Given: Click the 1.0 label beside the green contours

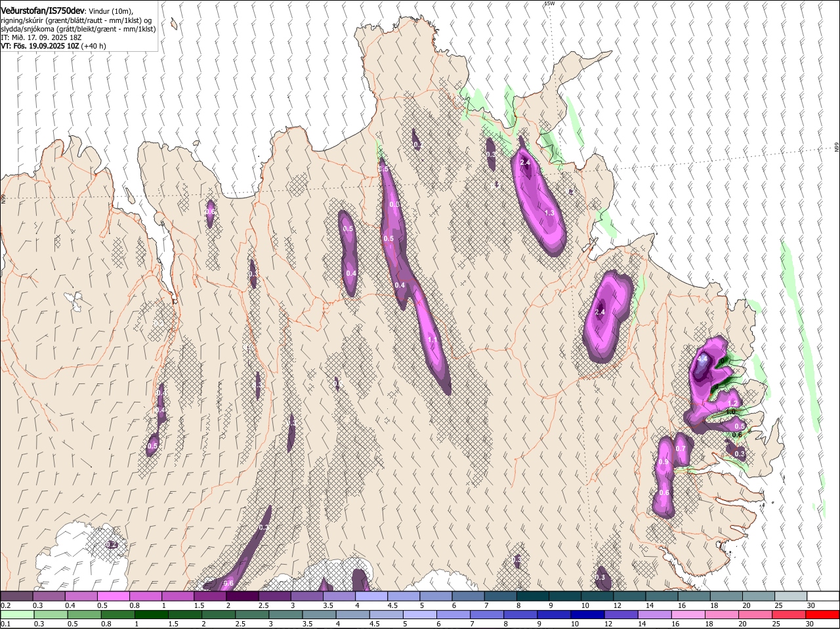Looking at the screenshot, I should pyautogui.click(x=730, y=412).
